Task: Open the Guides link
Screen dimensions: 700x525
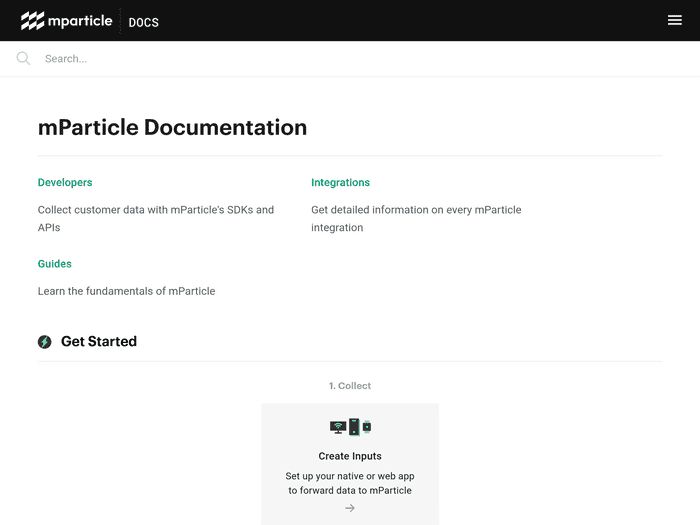Action: click(x=54, y=264)
